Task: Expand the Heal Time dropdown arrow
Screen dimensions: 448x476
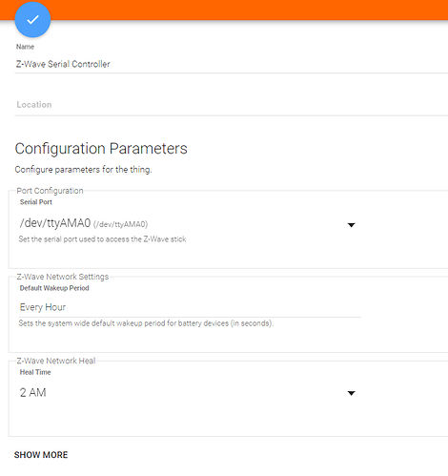Action: (351, 393)
